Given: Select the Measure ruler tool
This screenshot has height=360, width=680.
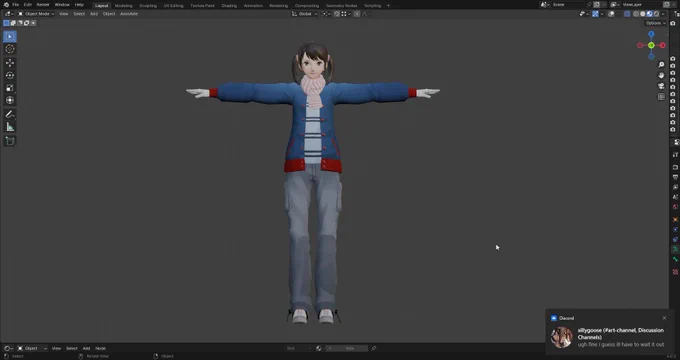Looking at the screenshot, I should (x=10, y=127).
